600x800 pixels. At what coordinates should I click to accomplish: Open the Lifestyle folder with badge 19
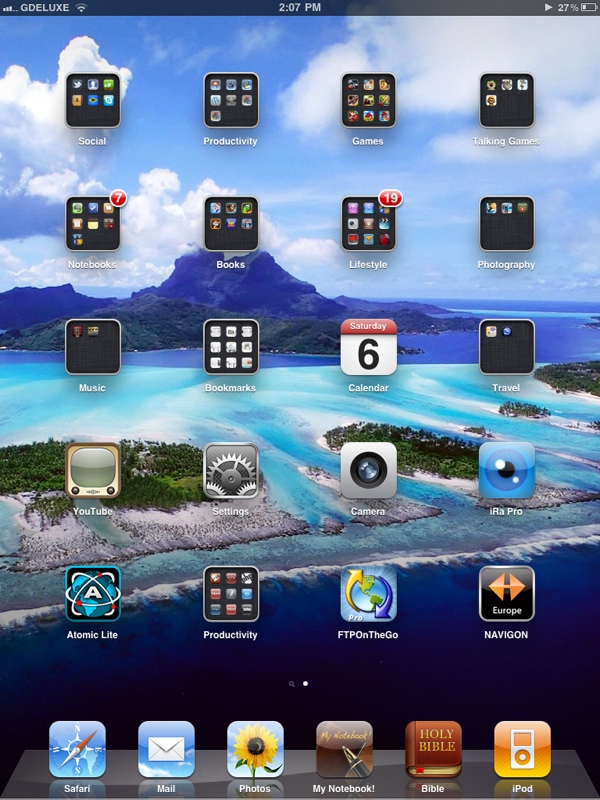[368, 223]
